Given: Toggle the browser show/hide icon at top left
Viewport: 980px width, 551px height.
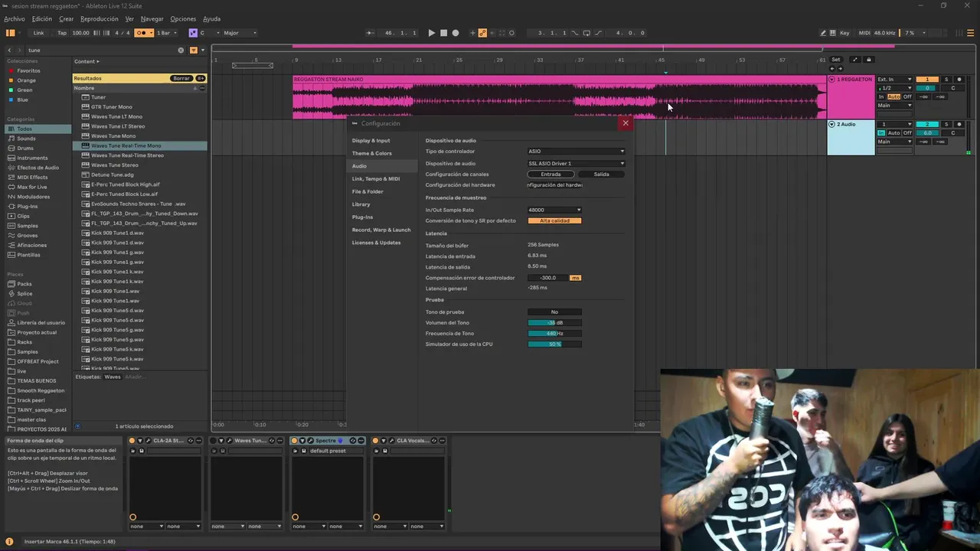Looking at the screenshot, I should click(x=10, y=33).
